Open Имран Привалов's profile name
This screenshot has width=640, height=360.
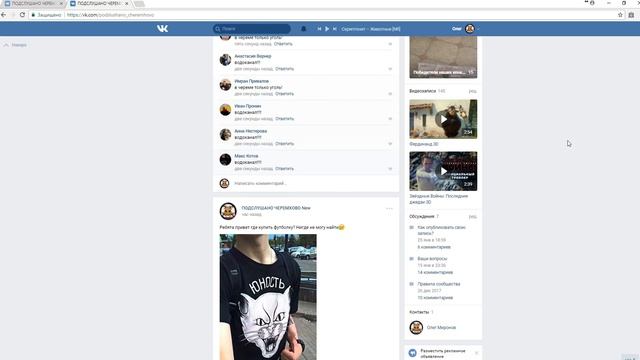point(251,81)
